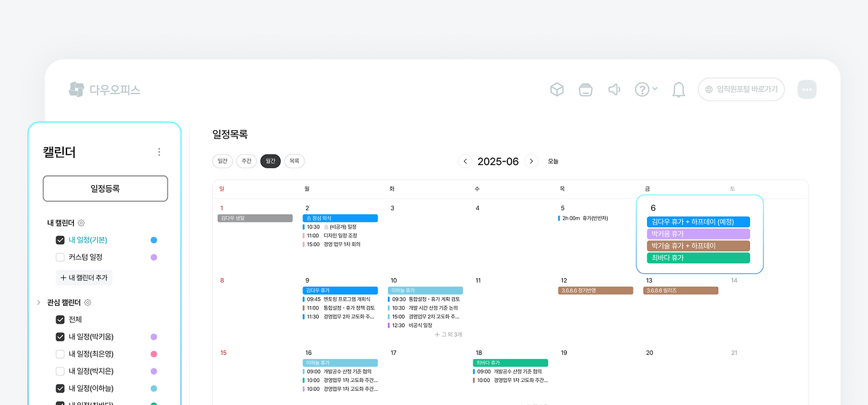Image resolution: width=868 pixels, height=405 pixels.
Task: Open 박기술 휴가 + 하프데이 event
Action: 698,246
